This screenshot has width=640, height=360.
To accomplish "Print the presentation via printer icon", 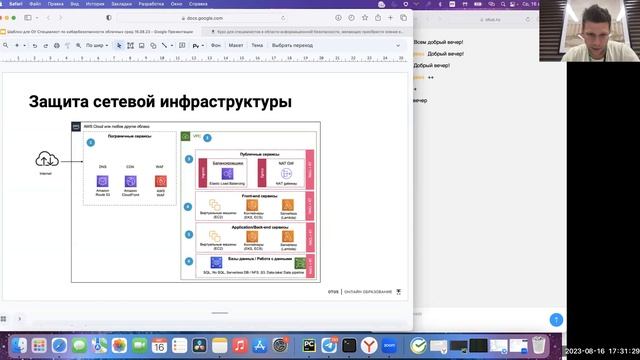I will point(57,46).
